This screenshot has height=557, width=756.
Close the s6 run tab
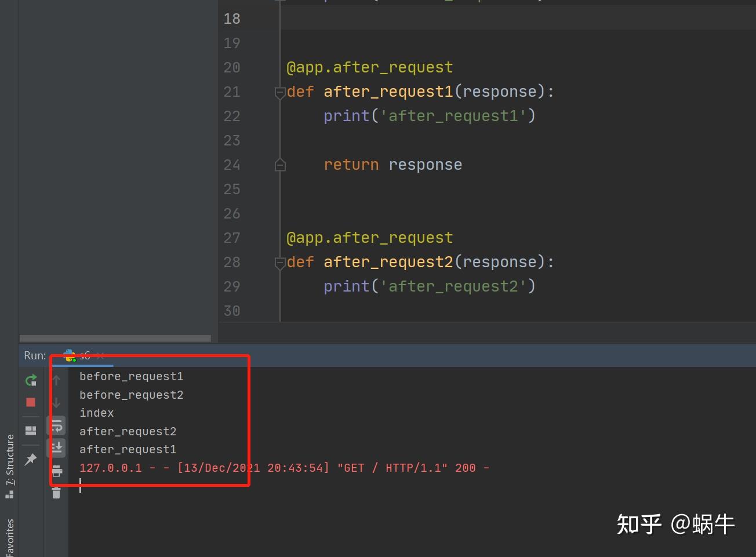[x=100, y=355]
